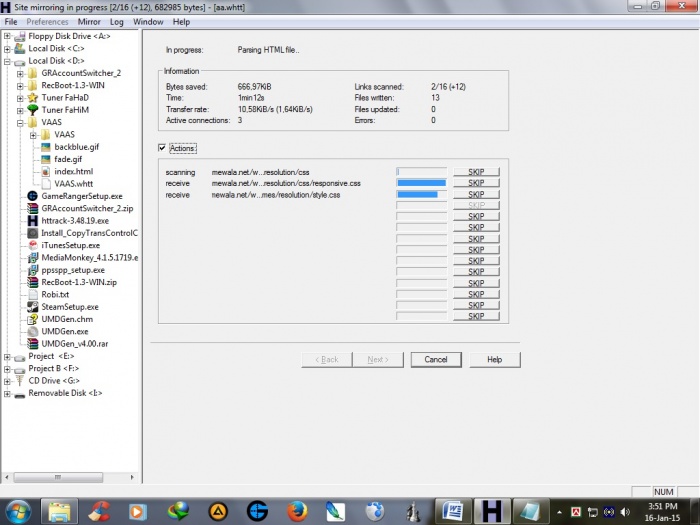Click the Local Disk C: drive icon

[x=20, y=49]
